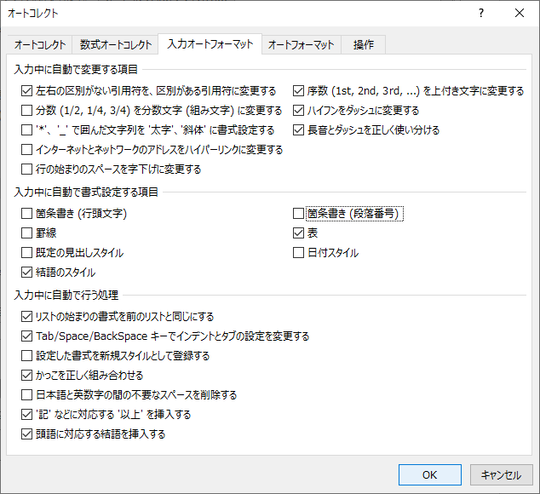The height and width of the screenshot is (494, 540).
Task: Confirm settings with the OK button
Action: pyautogui.click(x=430, y=475)
